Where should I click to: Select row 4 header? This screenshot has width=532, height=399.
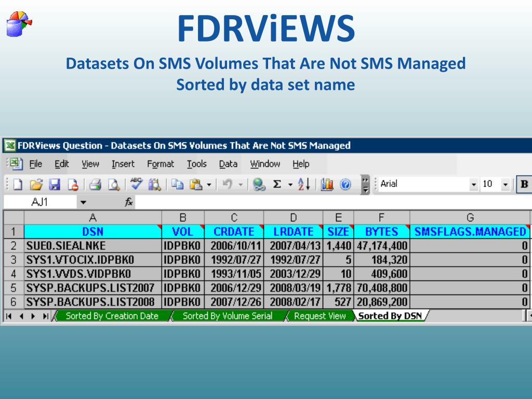[x=13, y=274]
